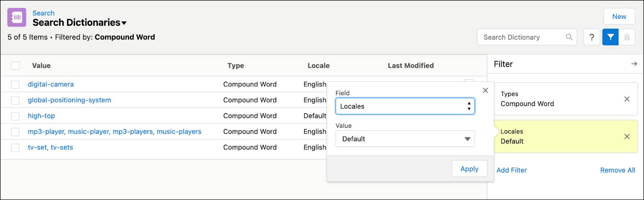Click the purple Search Dictionaries app icon
644x200 pixels.
coord(17,18)
